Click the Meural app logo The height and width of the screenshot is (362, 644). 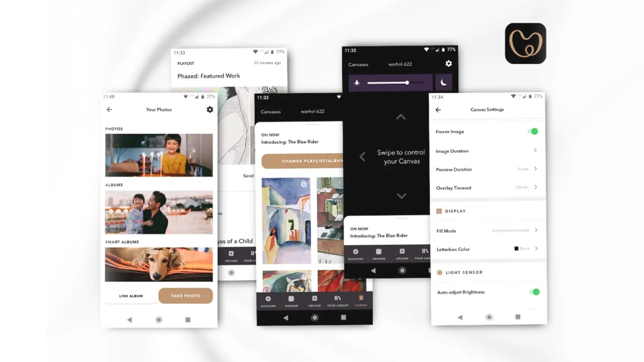tap(525, 44)
